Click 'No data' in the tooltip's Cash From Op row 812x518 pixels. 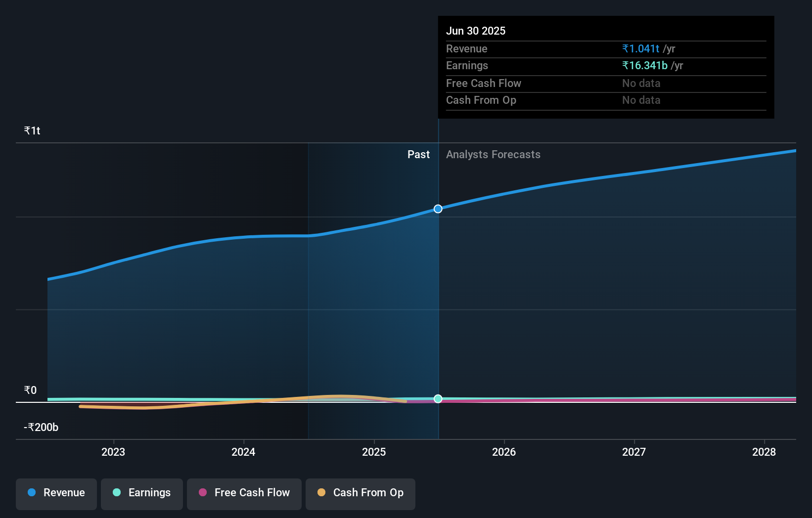641,100
